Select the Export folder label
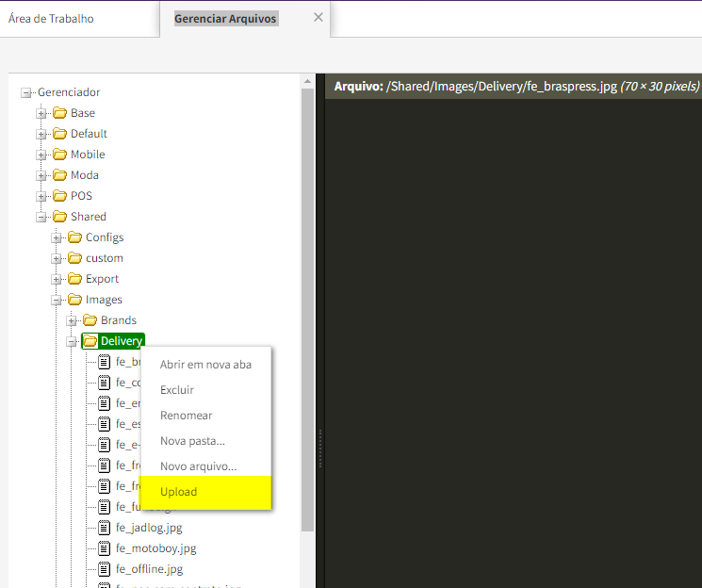This screenshot has height=588, width=702. (102, 279)
